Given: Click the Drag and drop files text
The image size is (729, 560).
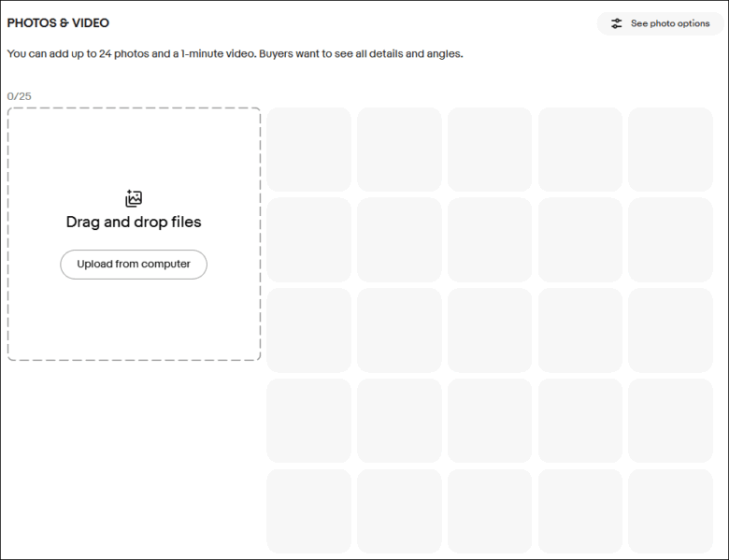Looking at the screenshot, I should click(134, 223).
